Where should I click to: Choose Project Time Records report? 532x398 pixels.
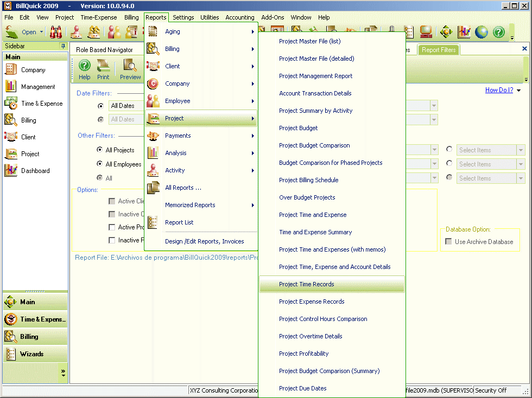[x=332, y=284]
